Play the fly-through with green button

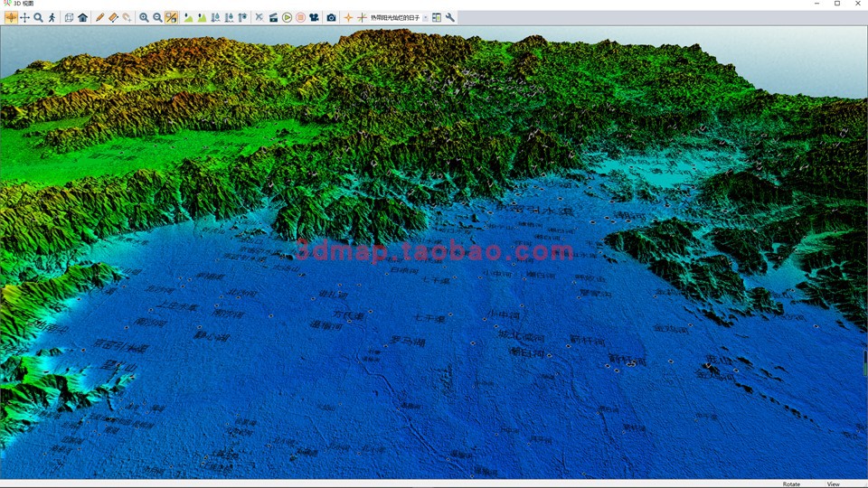coord(287,18)
